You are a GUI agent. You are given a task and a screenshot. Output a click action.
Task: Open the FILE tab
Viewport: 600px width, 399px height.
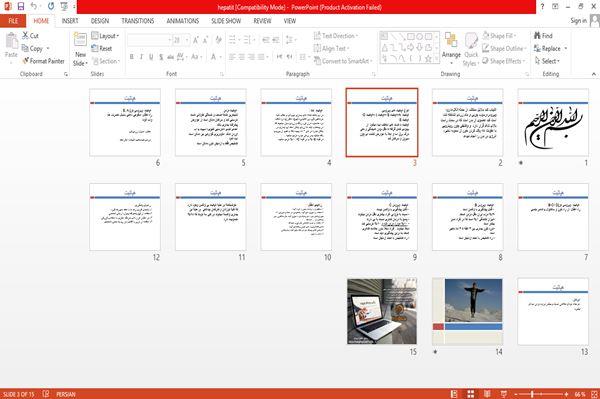(13, 21)
